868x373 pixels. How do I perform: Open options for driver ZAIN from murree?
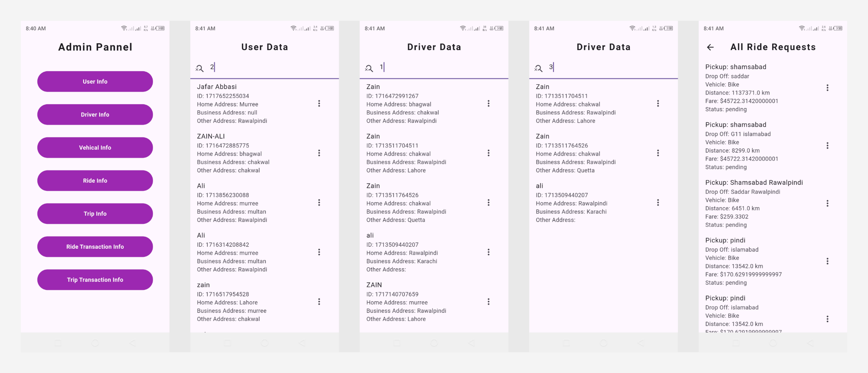tap(489, 302)
